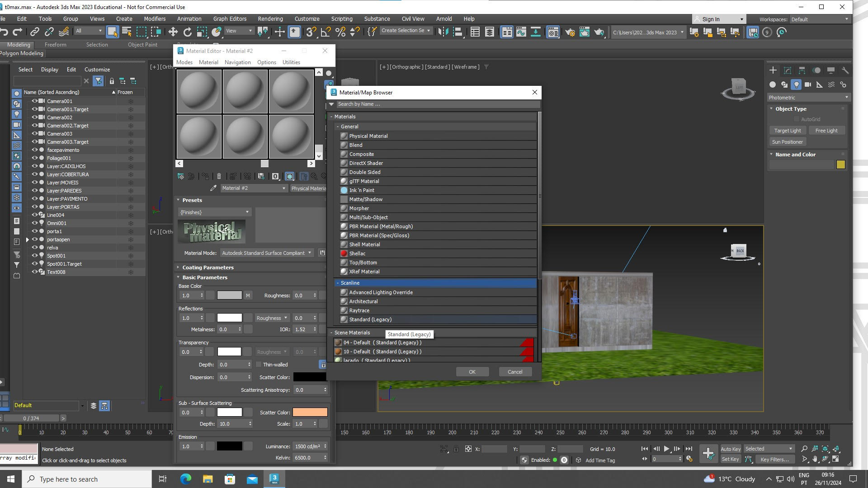
Task: Open Material Editor Navigation menu
Action: coord(237,62)
